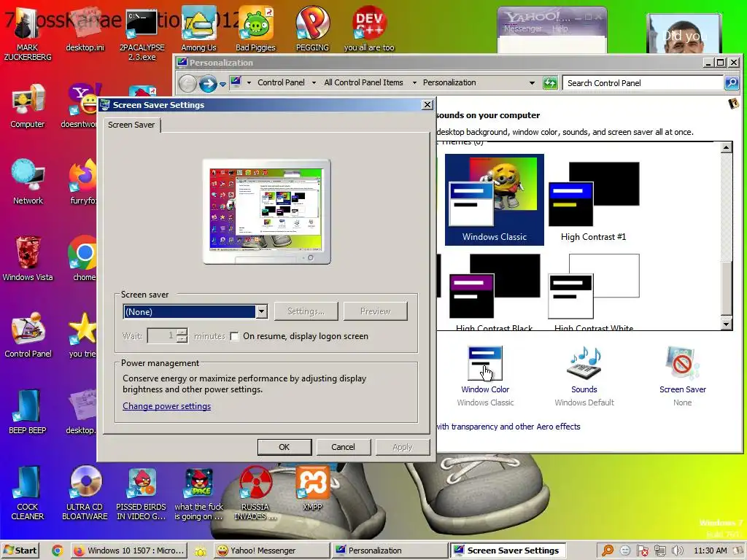
Task: Click the volume speaker tray icon
Action: pos(677,551)
